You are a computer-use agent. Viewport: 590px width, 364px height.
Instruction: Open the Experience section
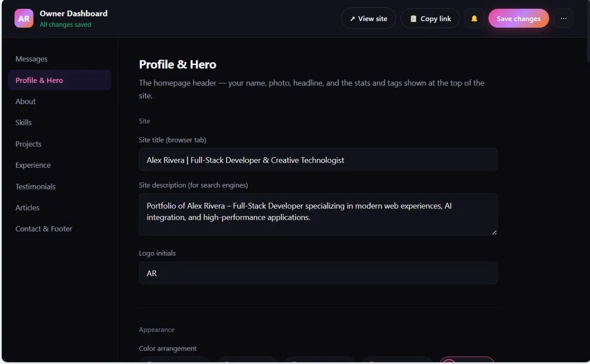pyautogui.click(x=59, y=165)
